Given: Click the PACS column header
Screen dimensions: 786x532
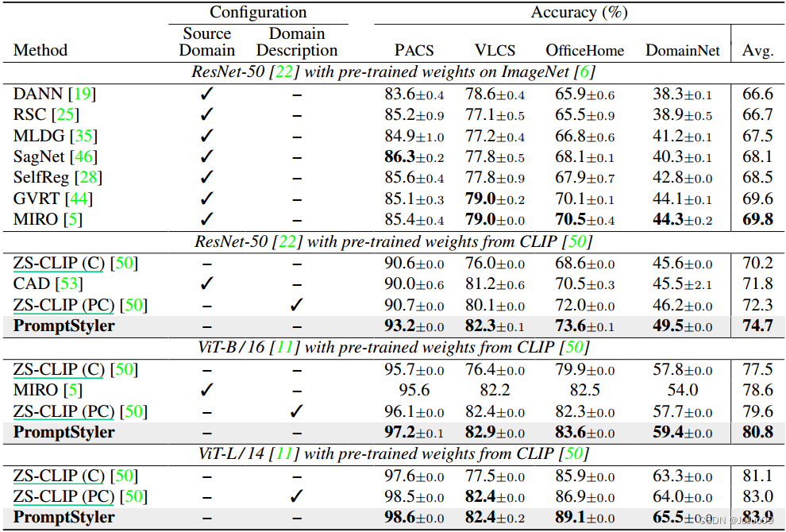Looking at the screenshot, I should coord(414,50).
